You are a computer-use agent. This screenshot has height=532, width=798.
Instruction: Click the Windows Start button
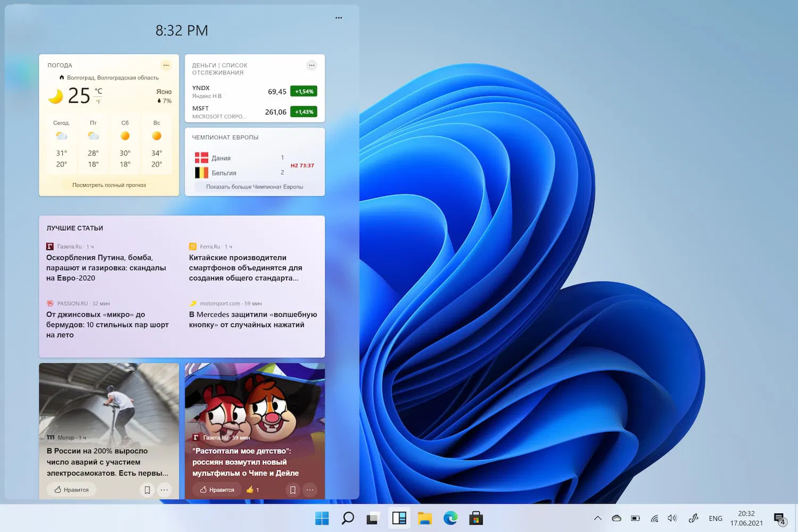322,518
